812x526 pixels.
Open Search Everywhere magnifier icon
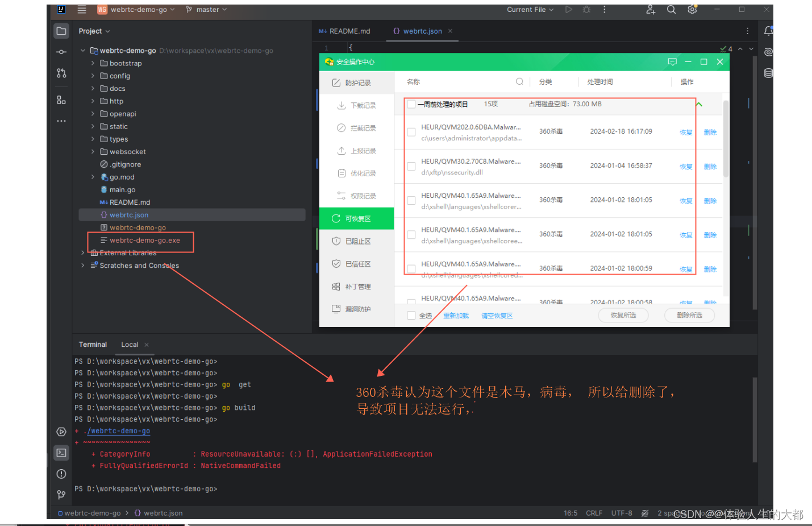(671, 10)
